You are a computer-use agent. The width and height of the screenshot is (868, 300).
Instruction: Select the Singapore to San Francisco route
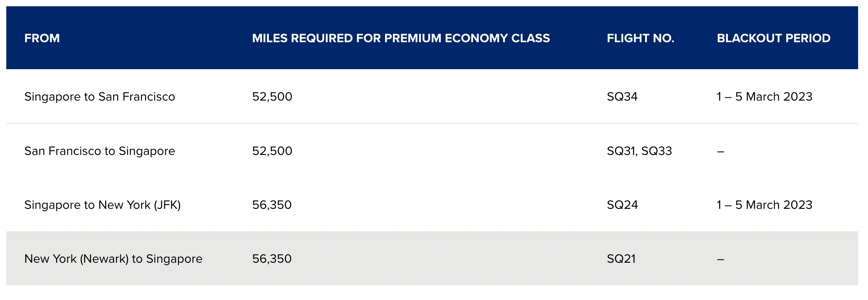click(x=99, y=97)
